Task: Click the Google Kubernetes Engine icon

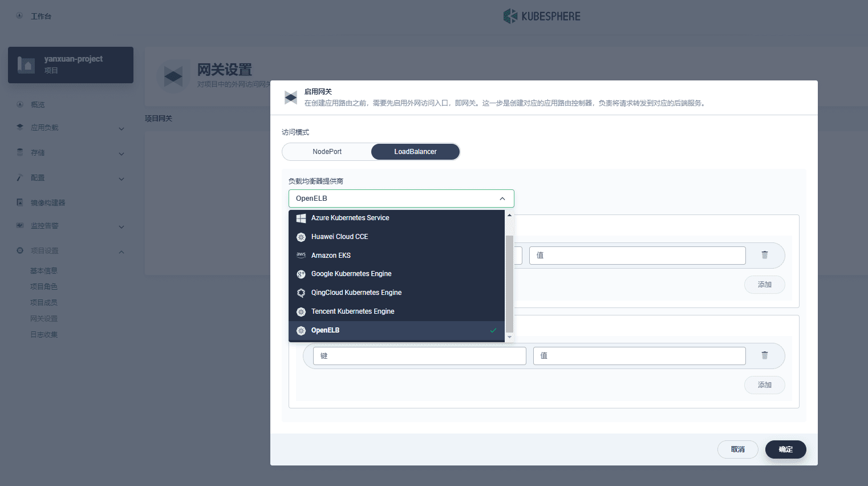Action: (301, 274)
